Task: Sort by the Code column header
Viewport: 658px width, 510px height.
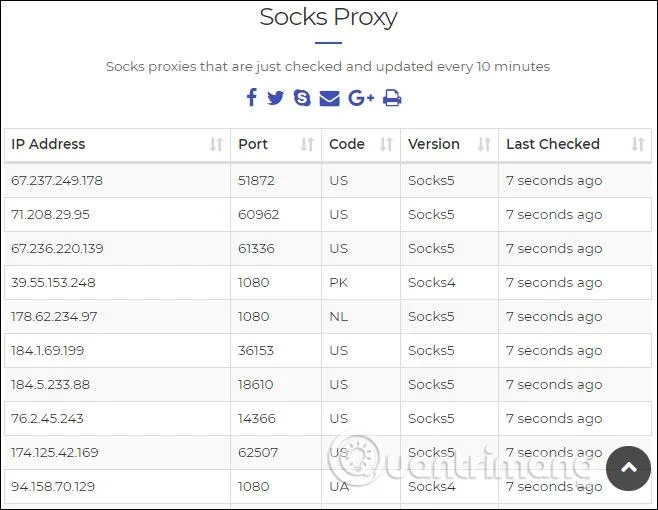Action: coord(361,144)
